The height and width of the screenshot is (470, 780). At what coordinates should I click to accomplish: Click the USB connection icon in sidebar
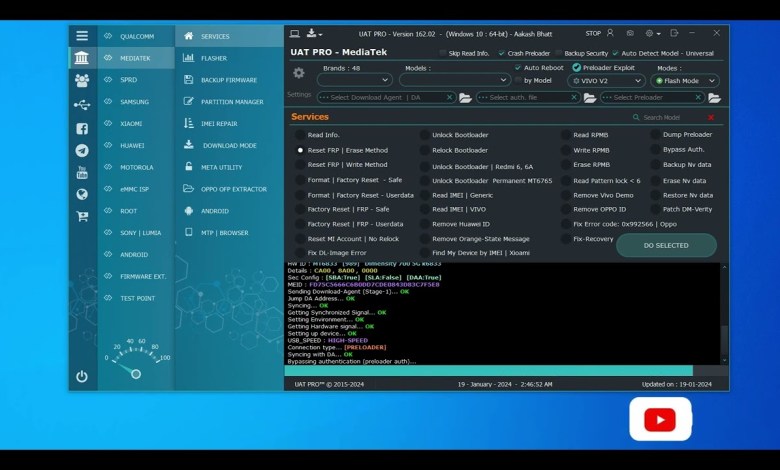tap(82, 104)
